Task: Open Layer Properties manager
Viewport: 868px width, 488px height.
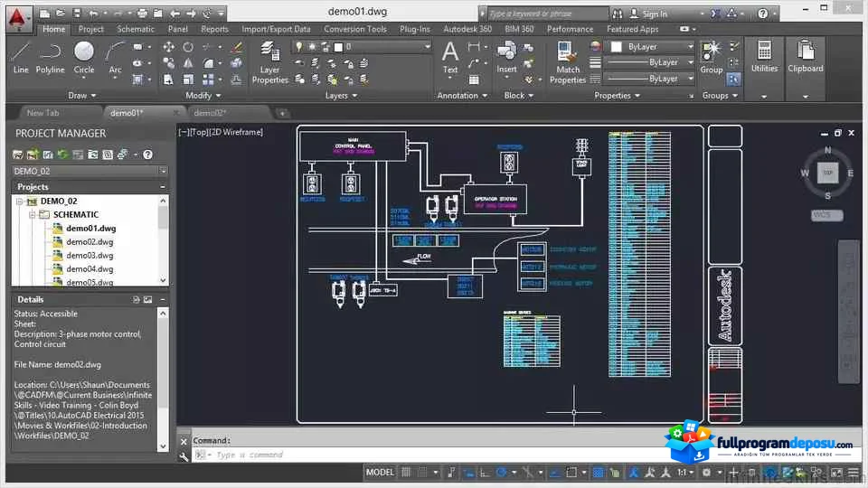Action: point(269,62)
